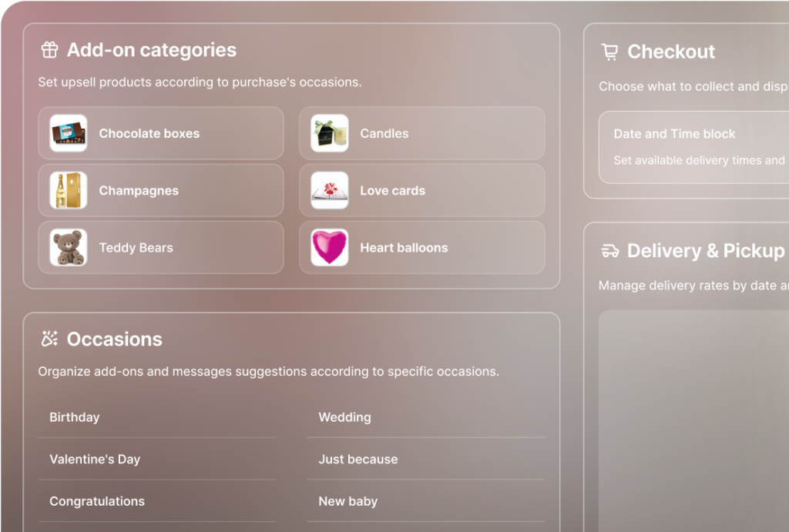Click the gift icon beside Add-on categories
Screen dimensions: 789x532
[x=49, y=51]
